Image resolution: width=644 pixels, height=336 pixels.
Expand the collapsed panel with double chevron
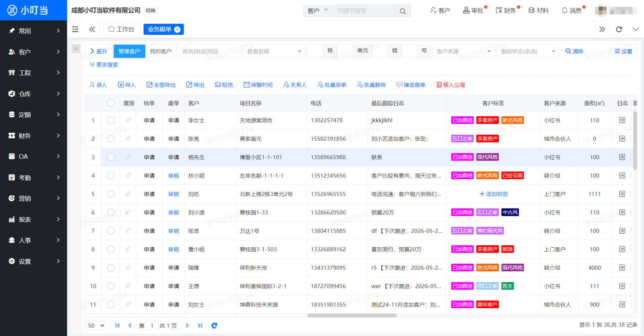pos(76,49)
